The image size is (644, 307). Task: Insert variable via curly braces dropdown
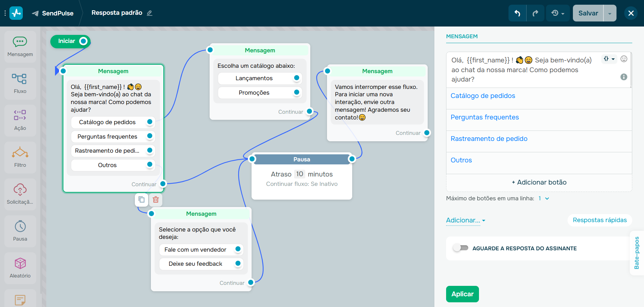pyautogui.click(x=609, y=59)
